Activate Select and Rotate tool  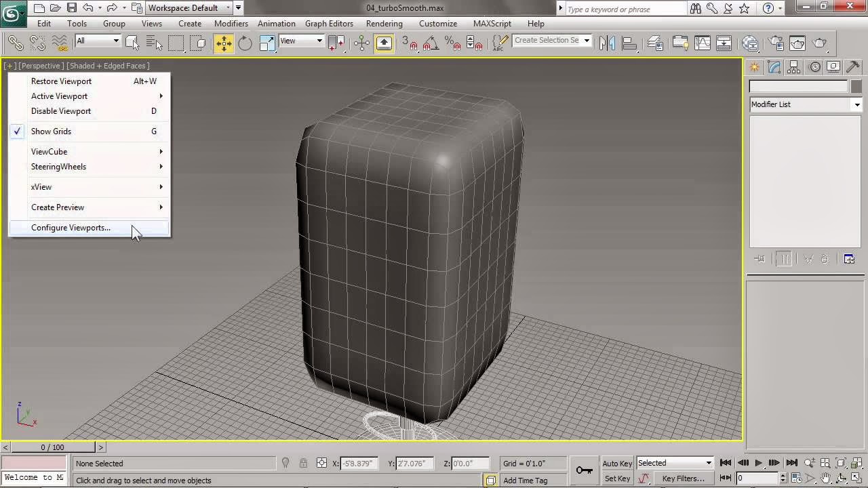pyautogui.click(x=245, y=43)
